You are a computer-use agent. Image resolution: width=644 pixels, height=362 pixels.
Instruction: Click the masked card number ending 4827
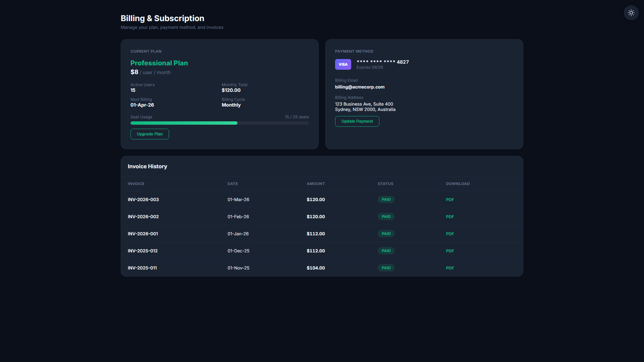(383, 62)
